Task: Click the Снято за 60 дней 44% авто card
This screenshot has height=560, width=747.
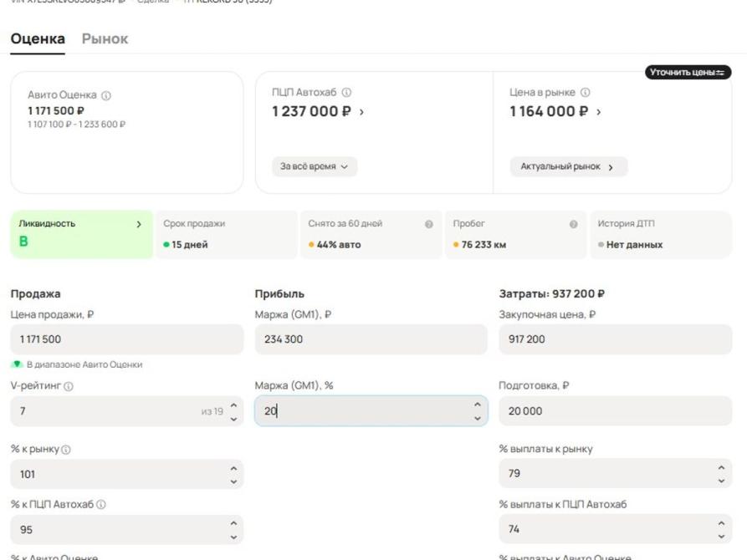Action: (x=371, y=234)
